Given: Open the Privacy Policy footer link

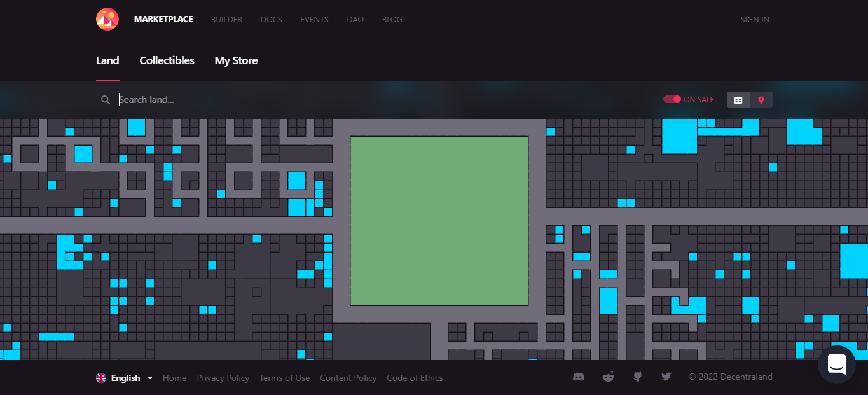Looking at the screenshot, I should point(223,378).
